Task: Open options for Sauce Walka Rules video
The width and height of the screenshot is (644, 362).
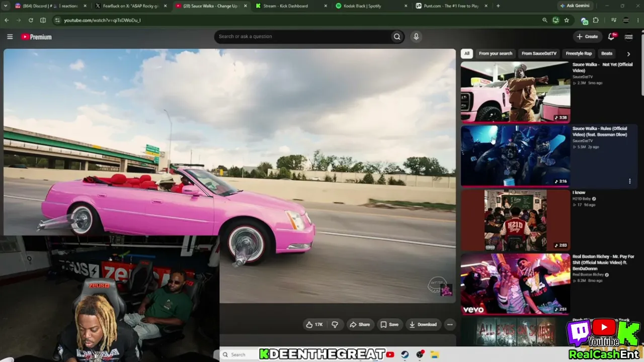Action: click(x=629, y=182)
